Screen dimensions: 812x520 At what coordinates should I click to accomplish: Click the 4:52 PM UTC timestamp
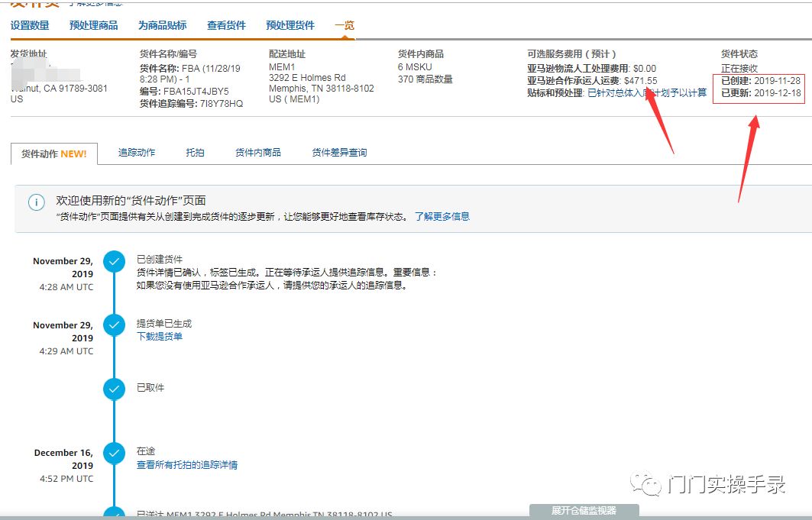(66, 479)
